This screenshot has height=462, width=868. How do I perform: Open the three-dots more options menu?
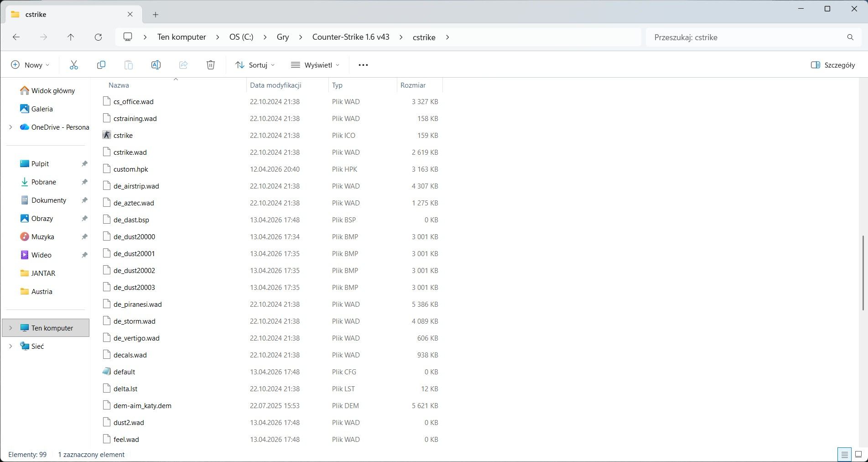363,65
